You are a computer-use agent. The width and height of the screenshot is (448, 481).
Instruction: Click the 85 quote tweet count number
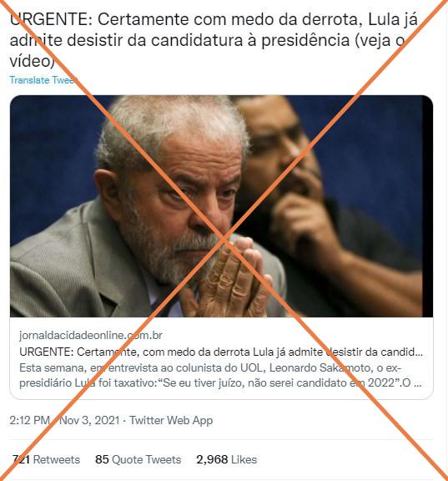(x=102, y=459)
